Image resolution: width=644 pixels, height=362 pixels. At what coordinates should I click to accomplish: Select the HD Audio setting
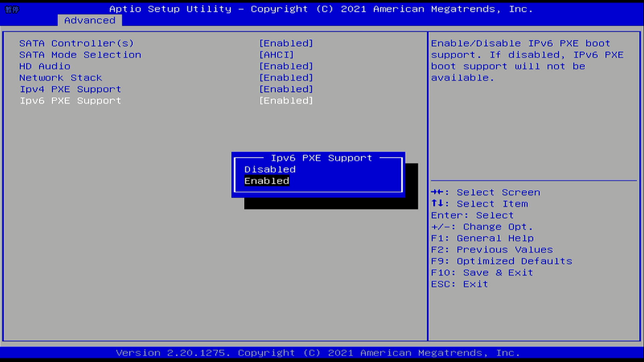click(x=45, y=67)
